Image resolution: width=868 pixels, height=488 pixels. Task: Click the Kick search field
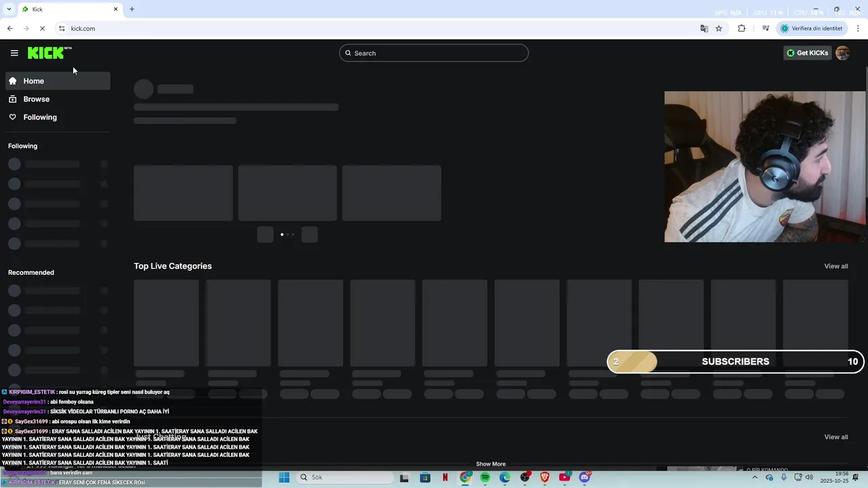pos(434,53)
